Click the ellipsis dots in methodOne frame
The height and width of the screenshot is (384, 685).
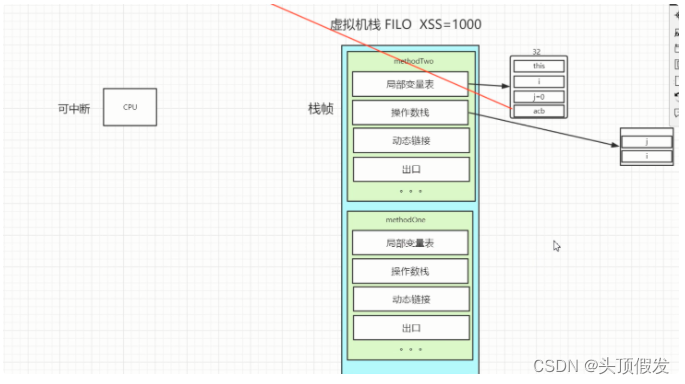411,349
